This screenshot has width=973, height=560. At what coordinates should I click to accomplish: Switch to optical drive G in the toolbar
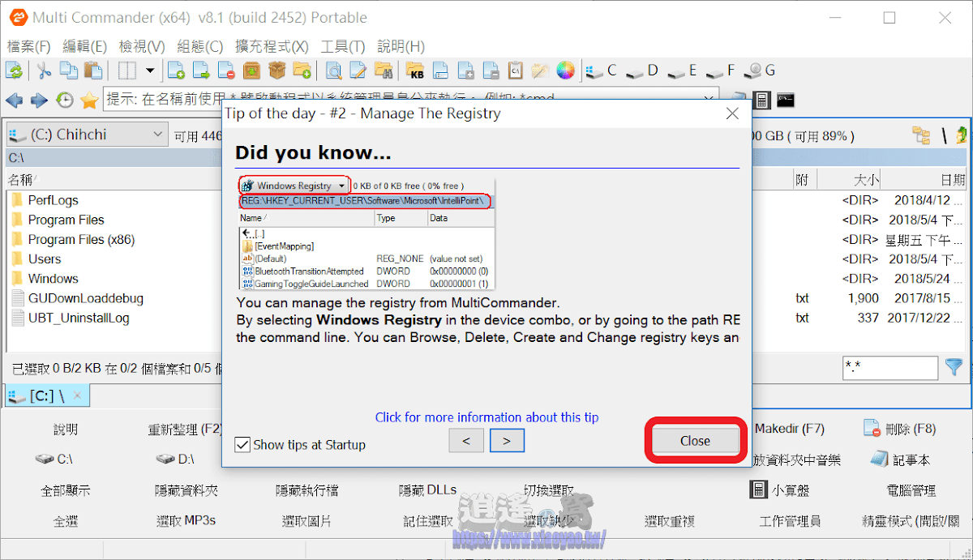click(x=759, y=71)
